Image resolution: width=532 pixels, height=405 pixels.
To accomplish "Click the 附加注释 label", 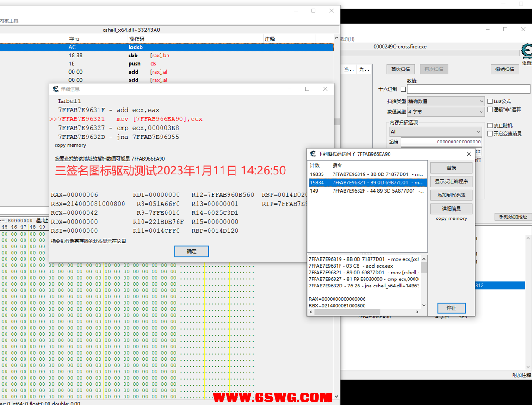I will [521, 375].
